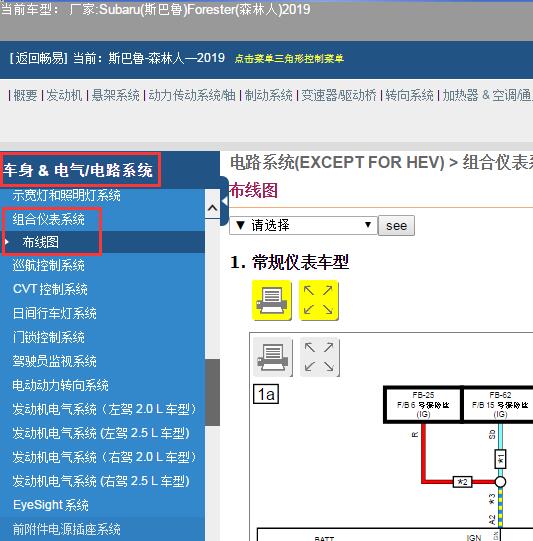
Task: Click the *2 connector label on red wire
Action: coord(462,482)
